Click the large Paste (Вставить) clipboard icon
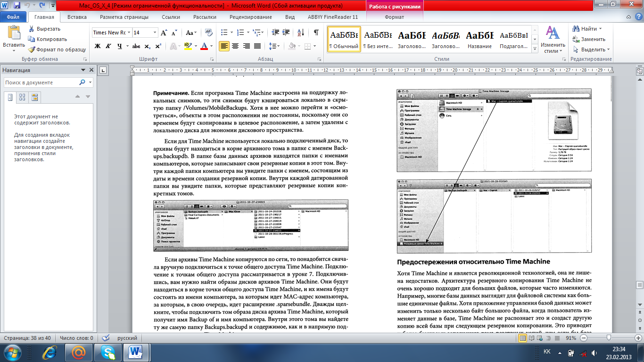This screenshot has width=644, height=362. point(14,33)
